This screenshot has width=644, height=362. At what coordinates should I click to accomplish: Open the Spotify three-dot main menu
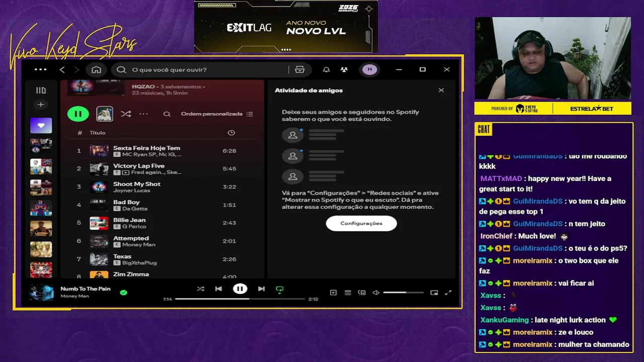click(x=40, y=69)
